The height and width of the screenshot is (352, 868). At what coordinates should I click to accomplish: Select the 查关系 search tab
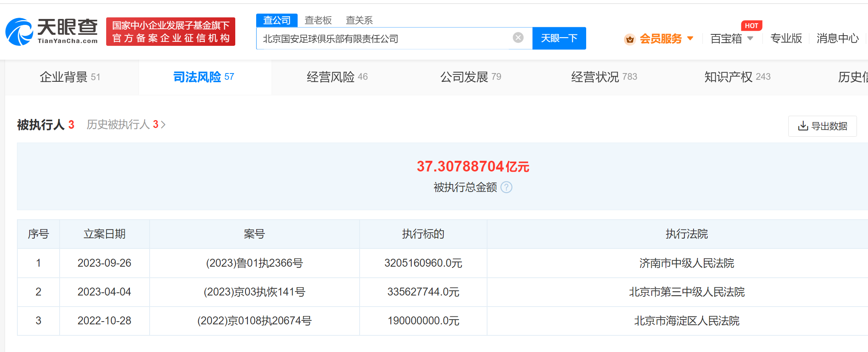click(359, 20)
